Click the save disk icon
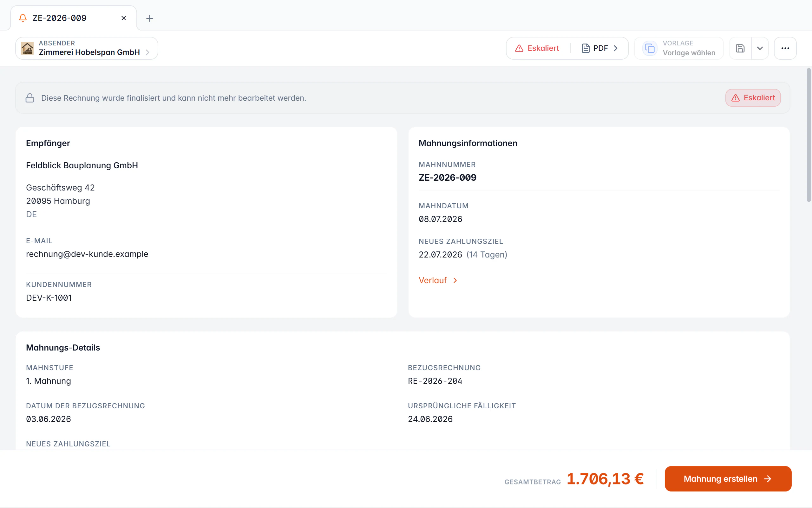The width and height of the screenshot is (812, 508). coord(740,48)
